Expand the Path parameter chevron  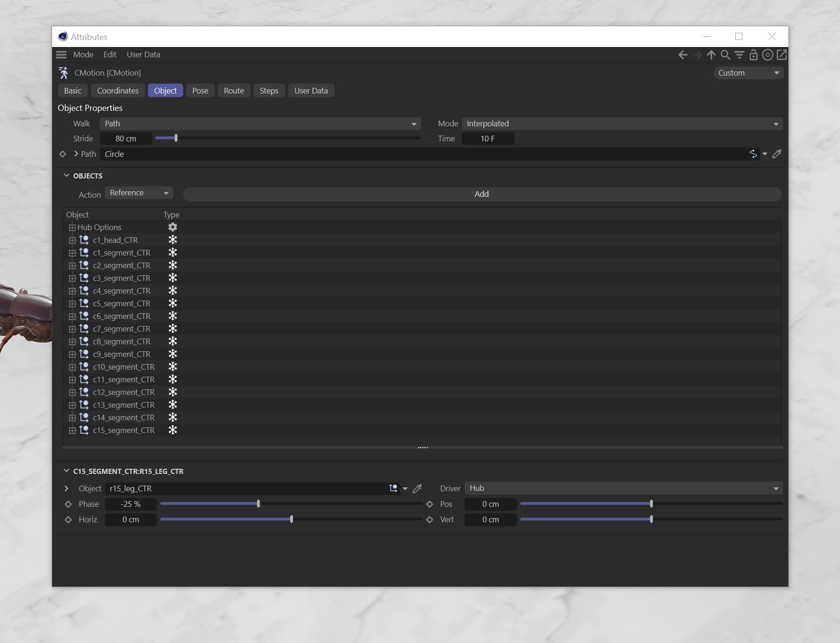(x=76, y=154)
